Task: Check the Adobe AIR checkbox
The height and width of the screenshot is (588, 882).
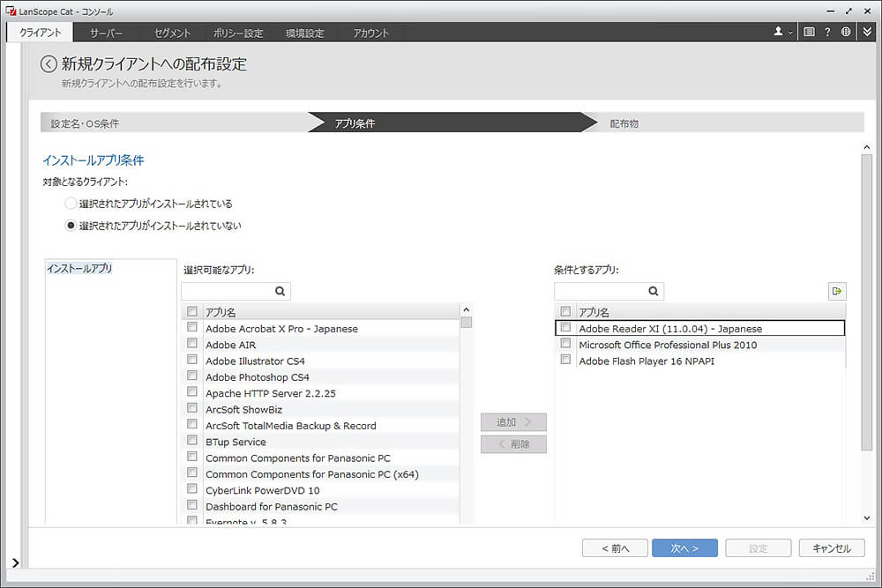Action: click(x=192, y=344)
